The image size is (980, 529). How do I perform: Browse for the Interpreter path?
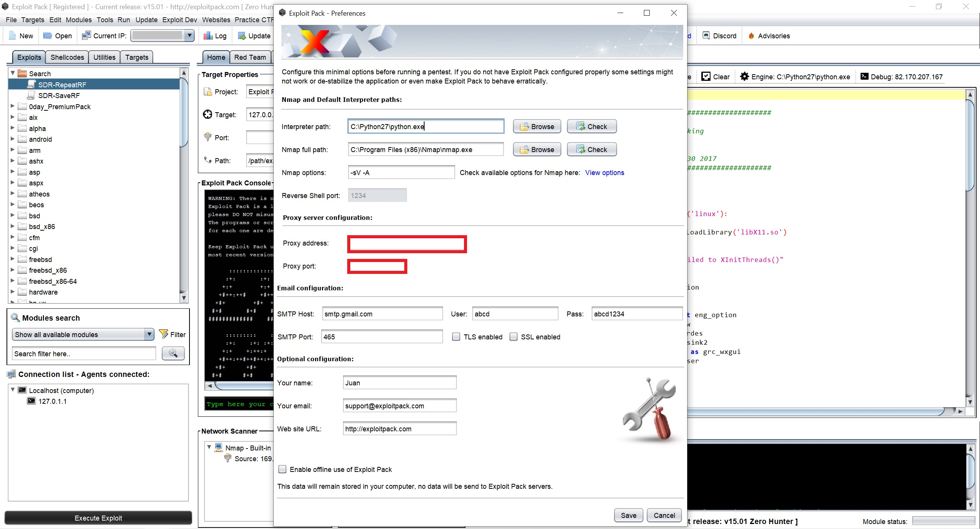click(x=537, y=126)
